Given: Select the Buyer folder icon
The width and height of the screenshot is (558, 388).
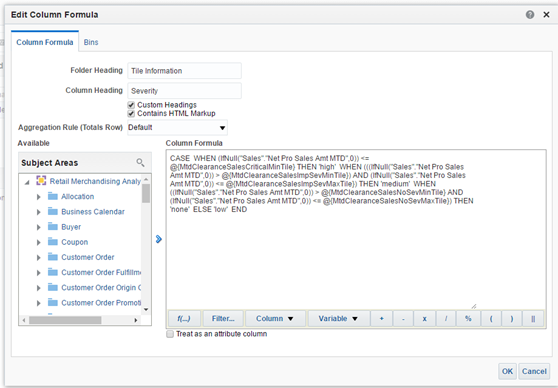Looking at the screenshot, I should (x=53, y=226).
